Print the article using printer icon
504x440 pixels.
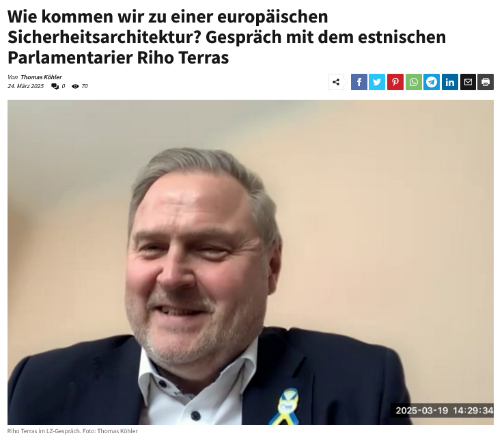coord(486,82)
